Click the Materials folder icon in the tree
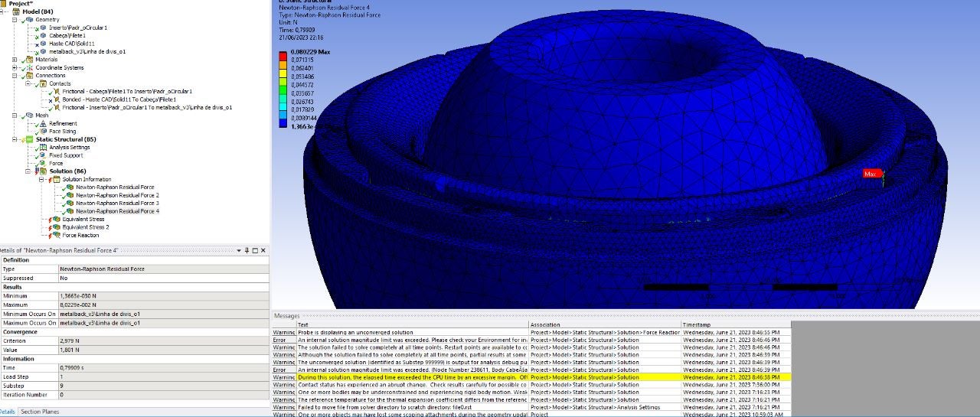The image size is (980, 417). (x=30, y=59)
